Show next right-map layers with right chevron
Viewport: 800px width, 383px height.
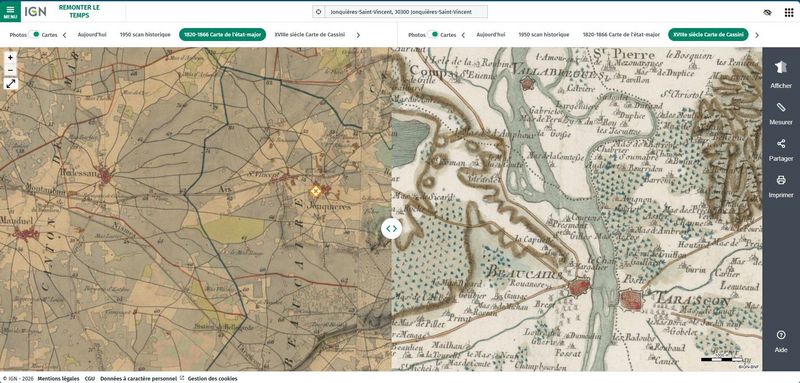pos(757,35)
